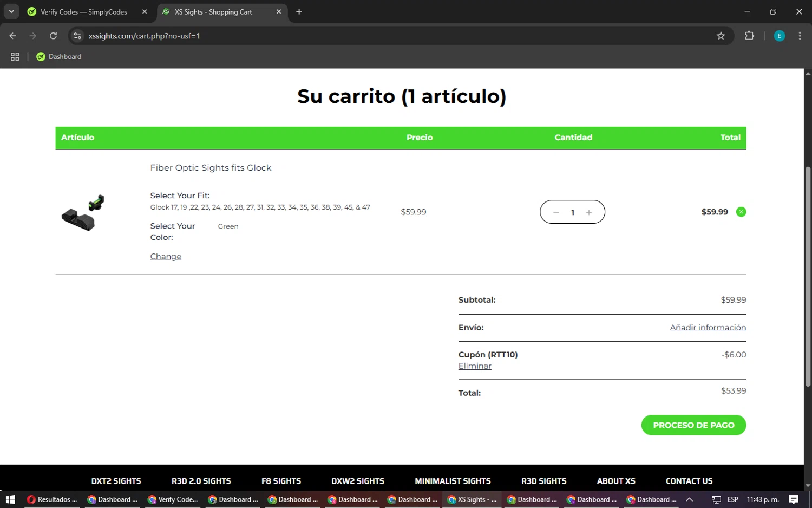Click the PROCESO DE PAGO button
This screenshot has height=508, width=812.
pyautogui.click(x=693, y=425)
